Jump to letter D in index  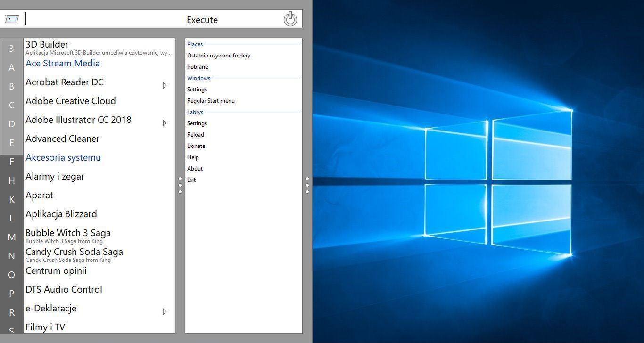coord(11,124)
